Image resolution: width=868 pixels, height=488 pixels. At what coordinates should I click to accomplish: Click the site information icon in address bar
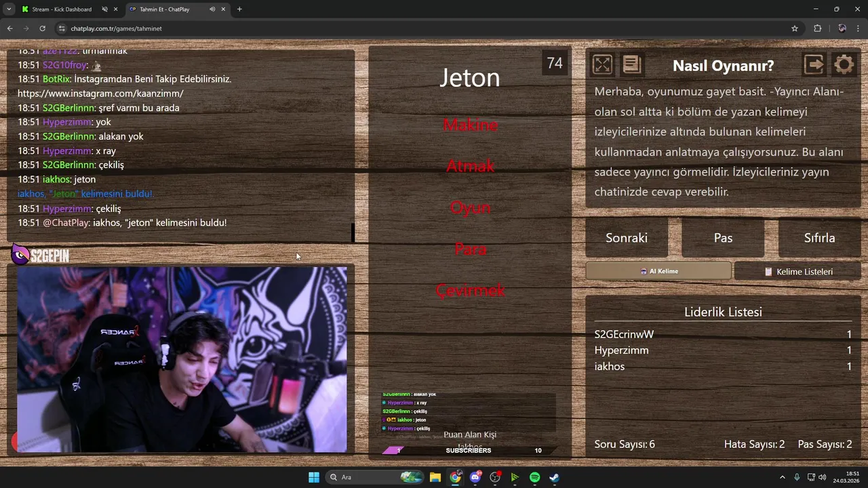[62, 28]
